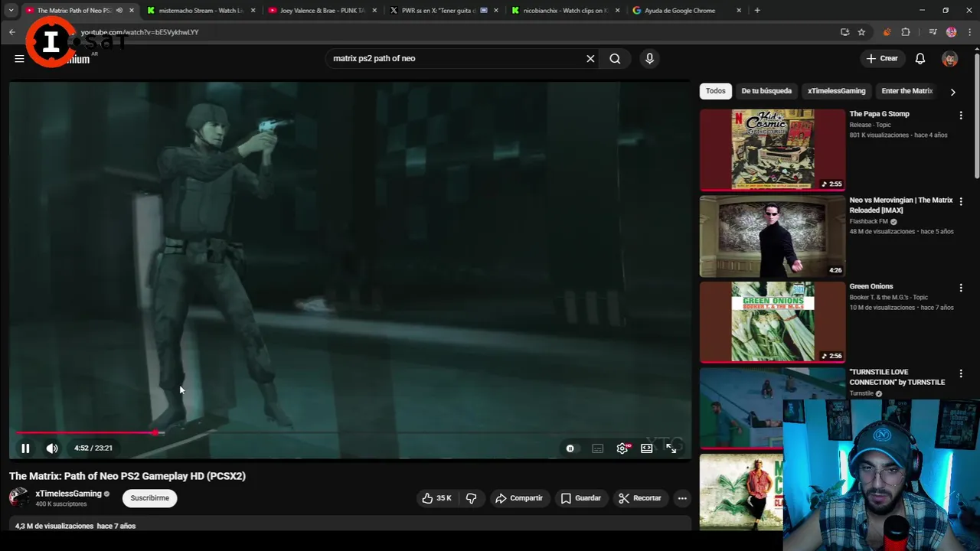Click the video title The Matrix: Path of Neo

click(127, 476)
